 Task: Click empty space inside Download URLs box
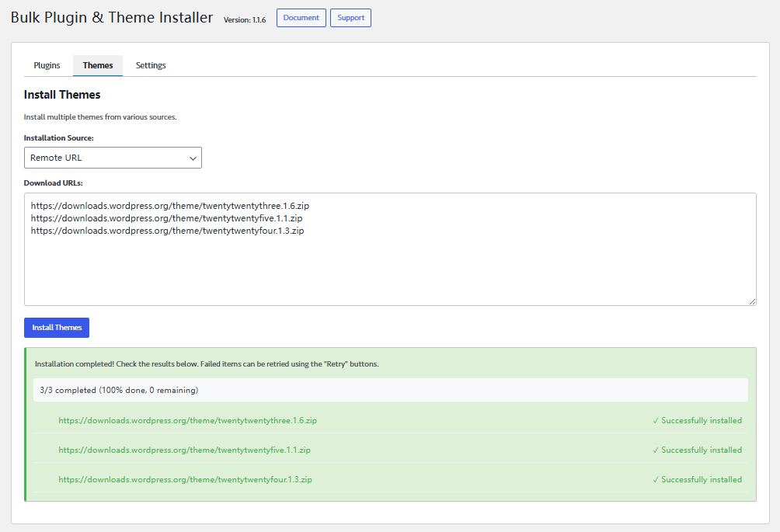[388, 272]
